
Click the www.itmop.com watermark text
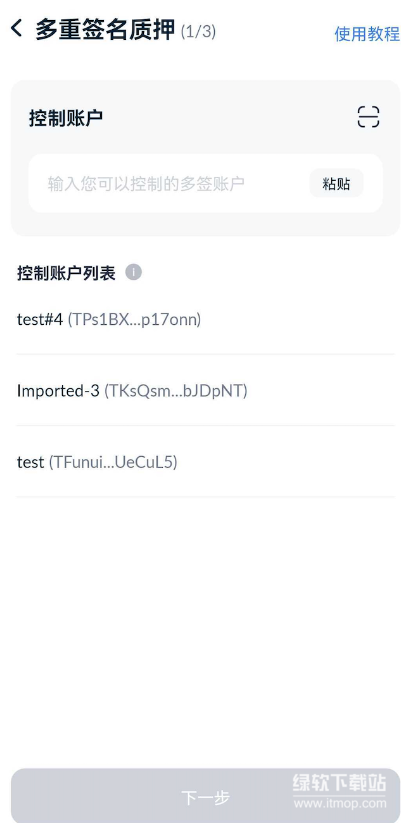click(340, 803)
